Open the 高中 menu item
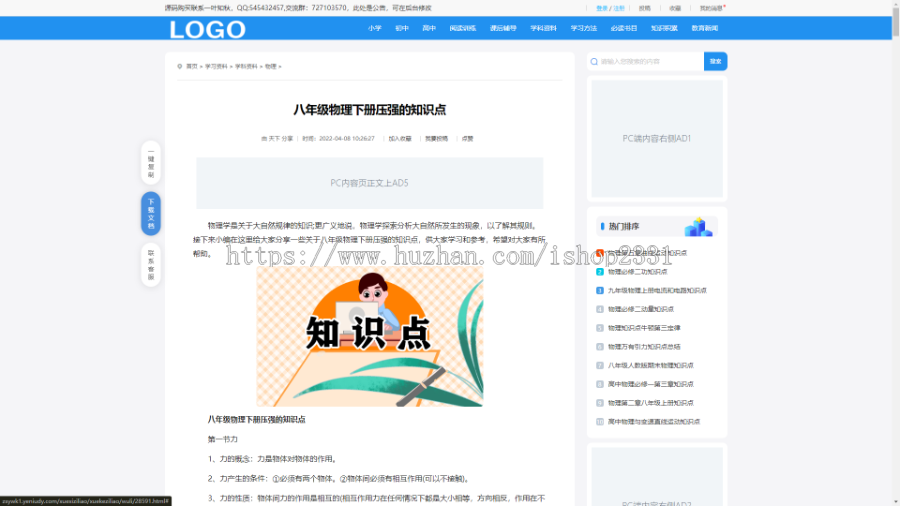Image resolution: width=900 pixels, height=506 pixels. pos(429,28)
